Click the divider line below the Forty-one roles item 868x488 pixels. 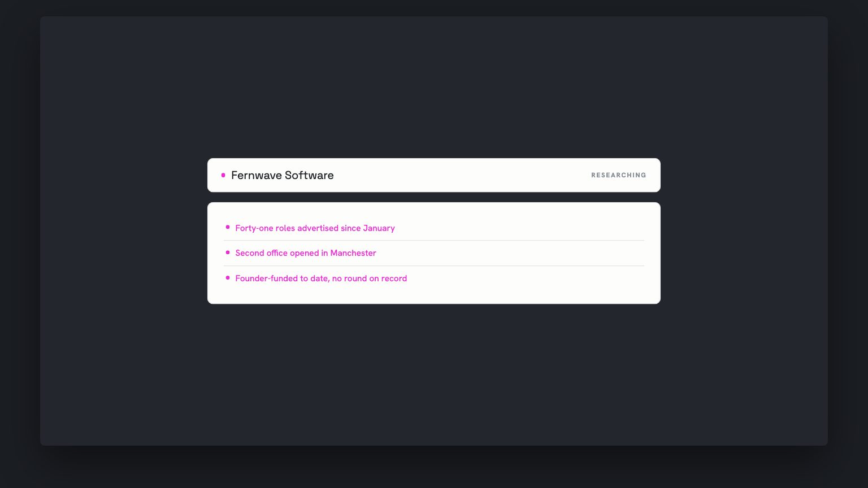[x=434, y=241]
